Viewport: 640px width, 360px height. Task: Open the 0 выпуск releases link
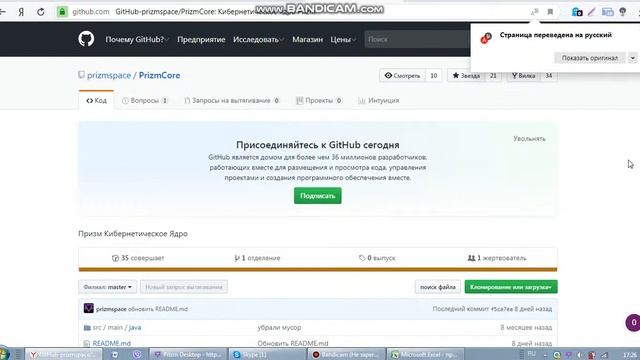coord(377,258)
